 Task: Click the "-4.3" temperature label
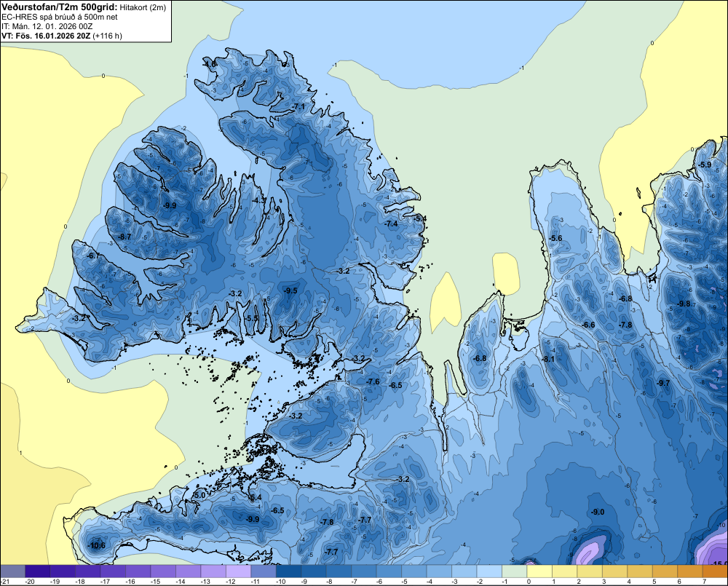(258, 200)
